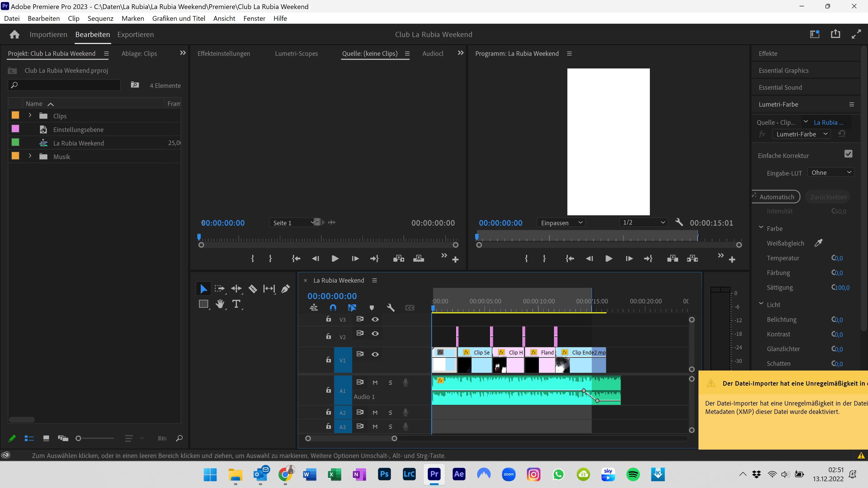Play the Program monitor sequence
Viewport: 868px width, 488px height.
609,259
